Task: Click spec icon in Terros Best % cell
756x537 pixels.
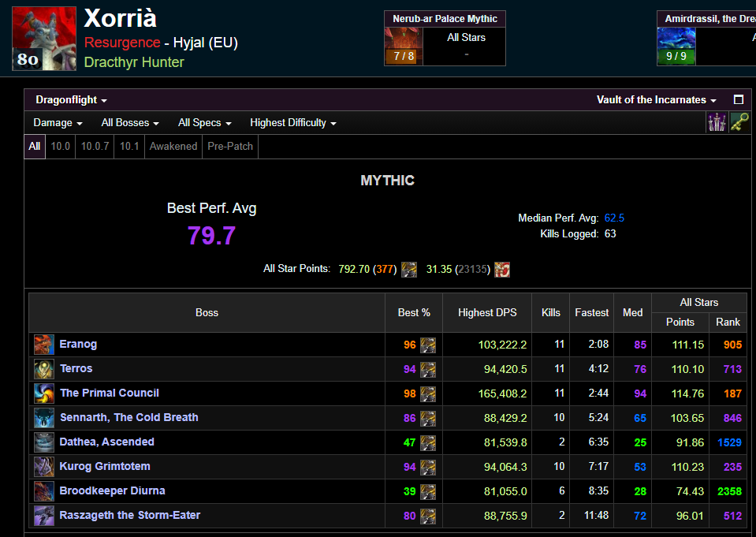Action: 427,370
